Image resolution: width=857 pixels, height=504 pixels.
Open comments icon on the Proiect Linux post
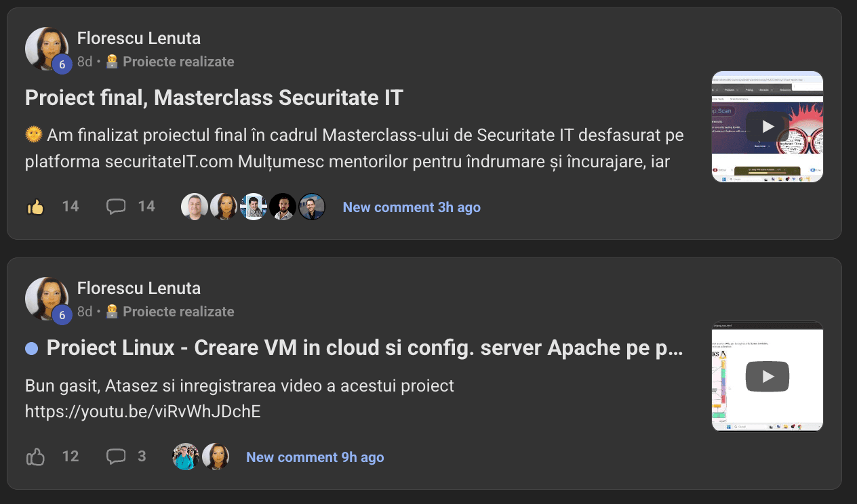coord(116,457)
